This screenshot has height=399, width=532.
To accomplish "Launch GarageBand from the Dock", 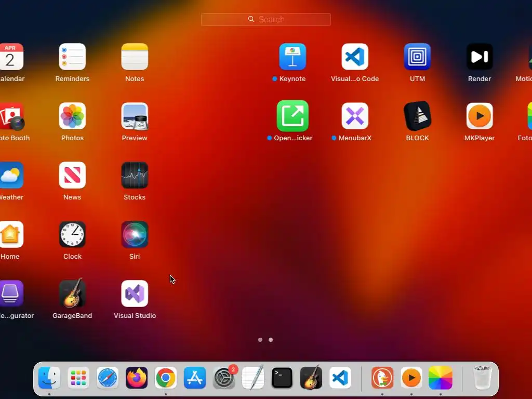I will click(x=311, y=378).
